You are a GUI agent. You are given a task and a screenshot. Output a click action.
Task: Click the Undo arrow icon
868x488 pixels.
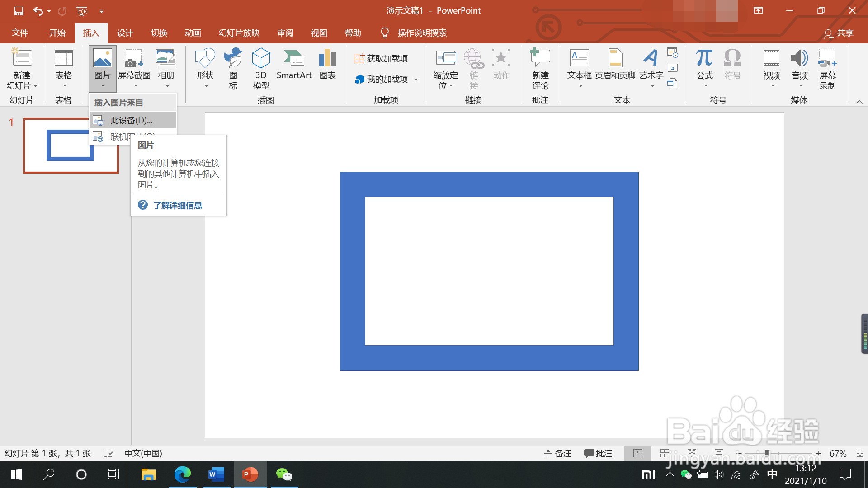tap(38, 11)
